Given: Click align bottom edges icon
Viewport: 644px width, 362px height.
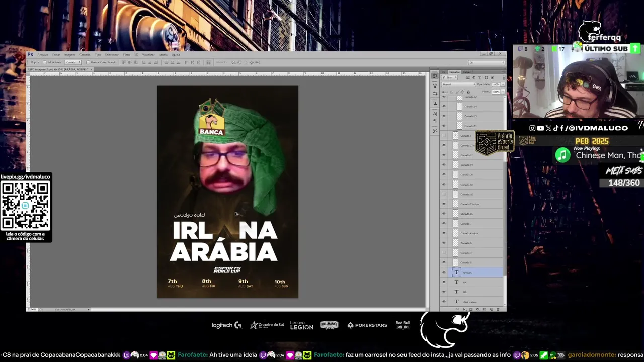Looking at the screenshot, I should [136, 62].
